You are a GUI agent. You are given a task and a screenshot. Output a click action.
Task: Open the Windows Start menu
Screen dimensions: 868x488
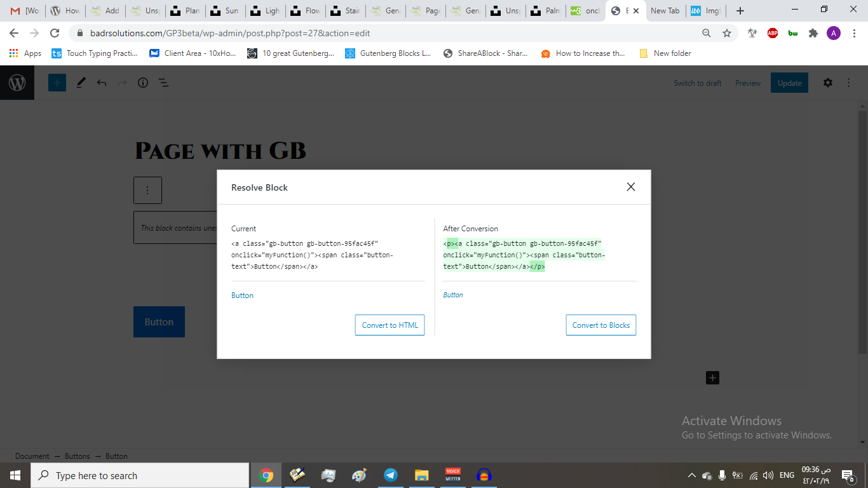(x=15, y=475)
